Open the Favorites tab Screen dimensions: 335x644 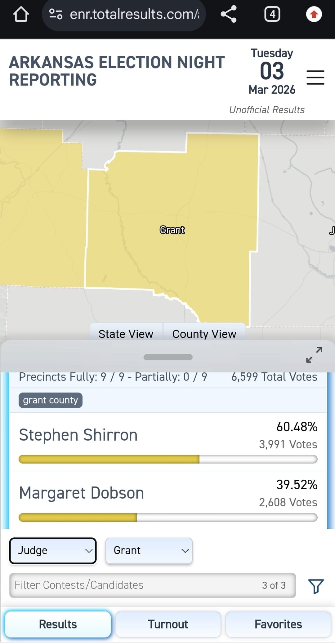pos(278,624)
